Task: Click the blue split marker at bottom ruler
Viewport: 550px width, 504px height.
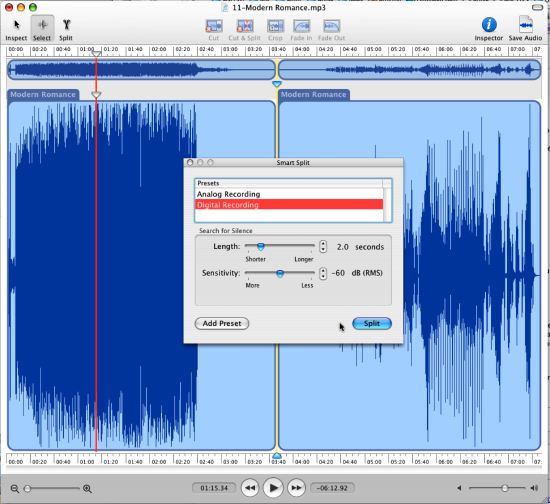Action: (x=277, y=456)
